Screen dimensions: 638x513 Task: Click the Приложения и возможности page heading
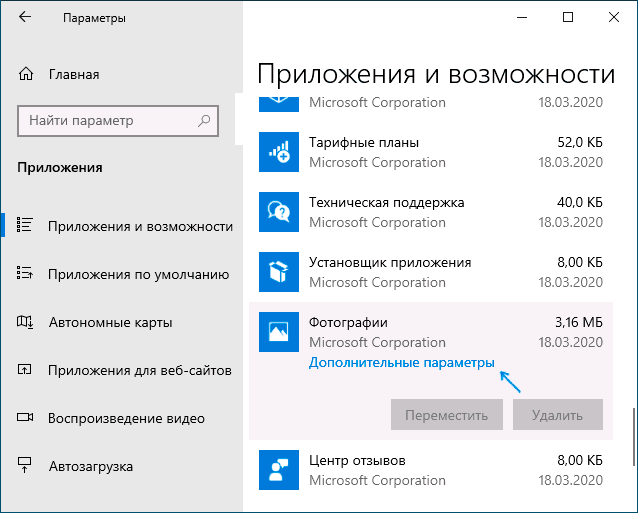coord(436,74)
